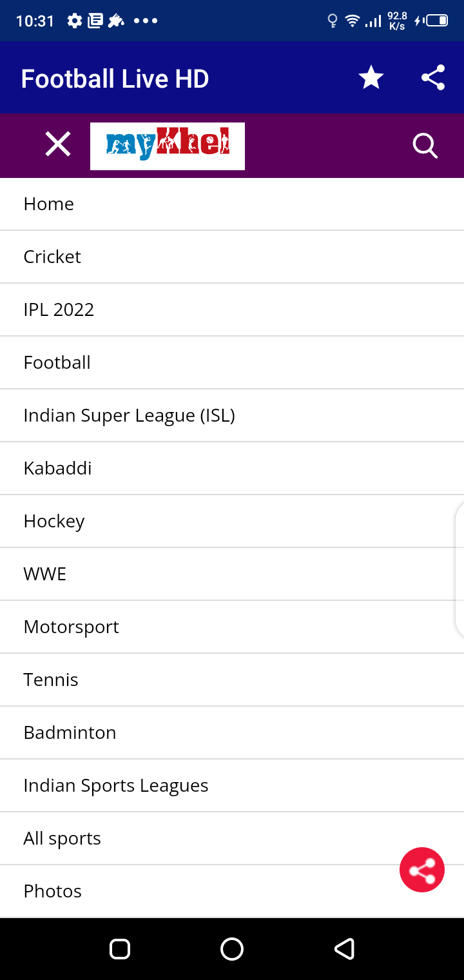Close the menu with X icon
The height and width of the screenshot is (980, 464).
click(58, 144)
